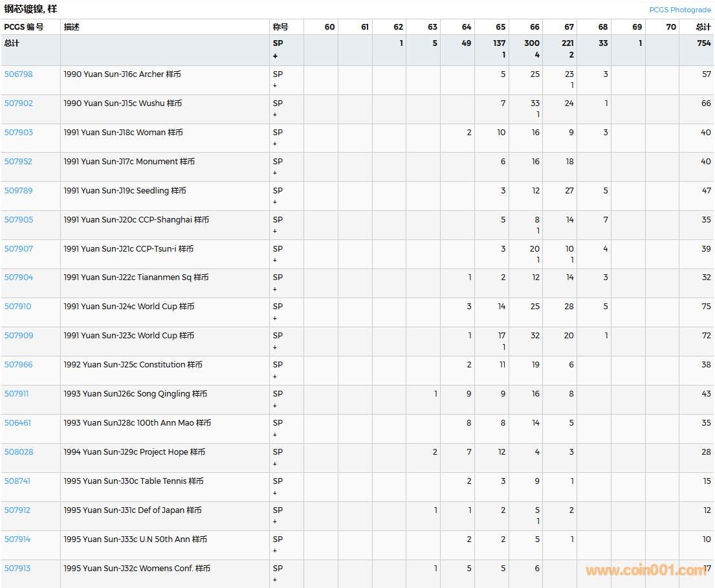The width and height of the screenshot is (715, 588).
Task: Open the 507966 Constitution coin link
Action: 18,365
